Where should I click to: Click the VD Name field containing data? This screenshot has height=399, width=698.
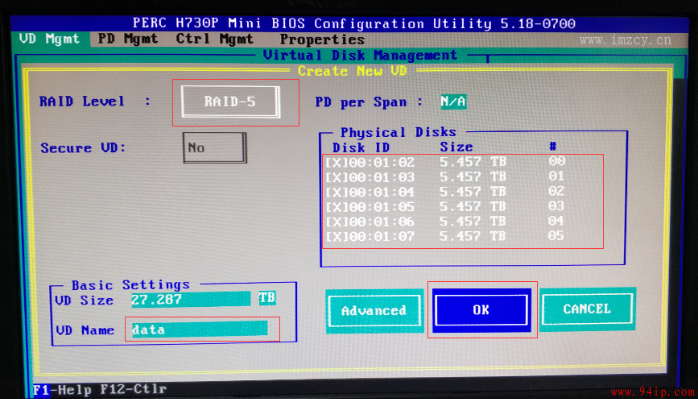tap(200, 330)
